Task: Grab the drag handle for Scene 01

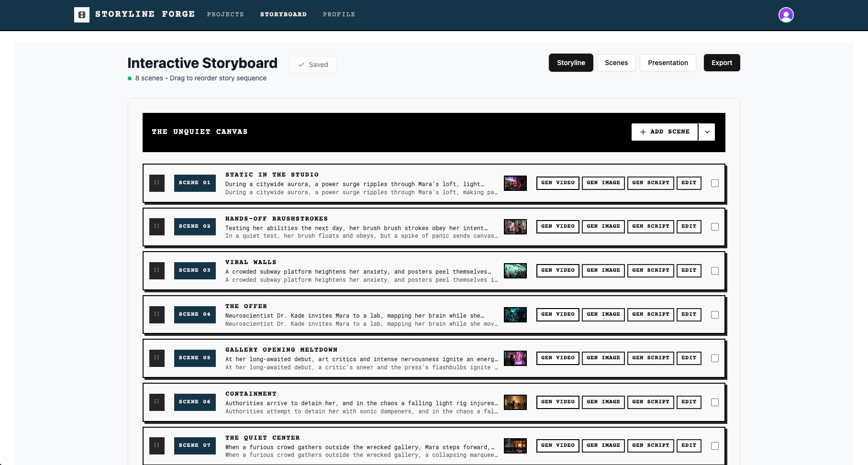Action: [157, 183]
